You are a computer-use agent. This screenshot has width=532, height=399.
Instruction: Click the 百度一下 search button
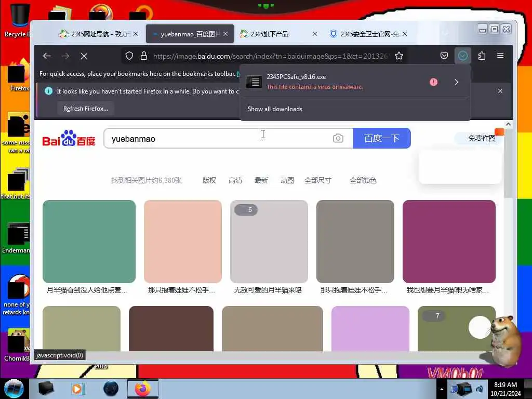[x=382, y=138]
